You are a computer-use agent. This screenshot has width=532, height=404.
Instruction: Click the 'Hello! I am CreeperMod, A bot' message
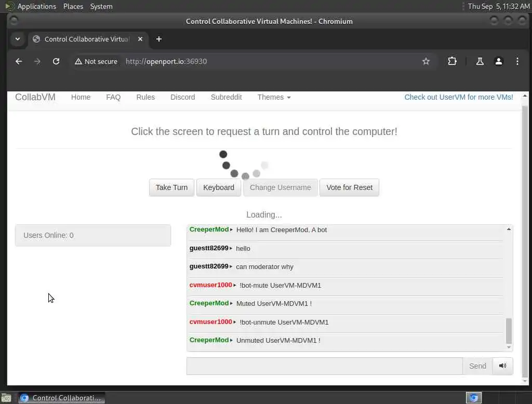click(282, 230)
